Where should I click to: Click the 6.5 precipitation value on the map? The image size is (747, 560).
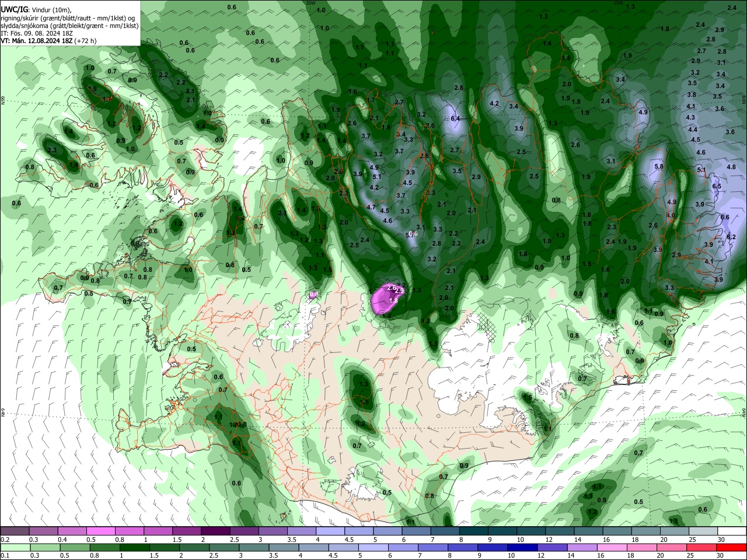pyautogui.click(x=717, y=186)
